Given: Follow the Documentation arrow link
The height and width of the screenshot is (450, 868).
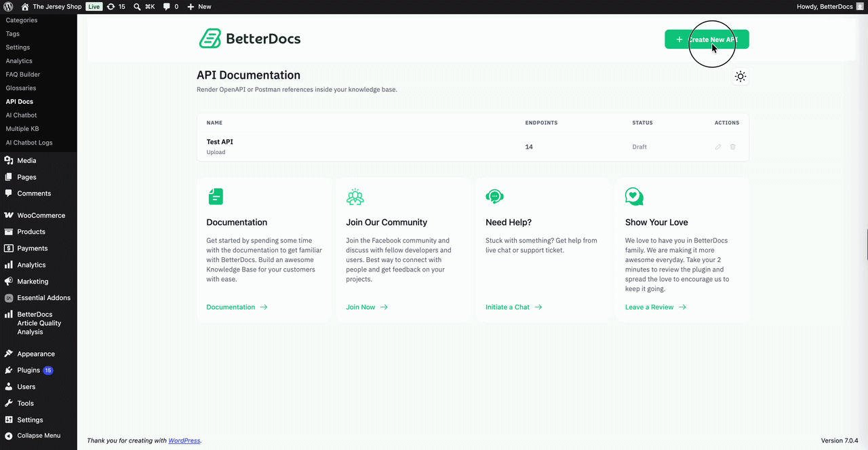Looking at the screenshot, I should tap(237, 307).
